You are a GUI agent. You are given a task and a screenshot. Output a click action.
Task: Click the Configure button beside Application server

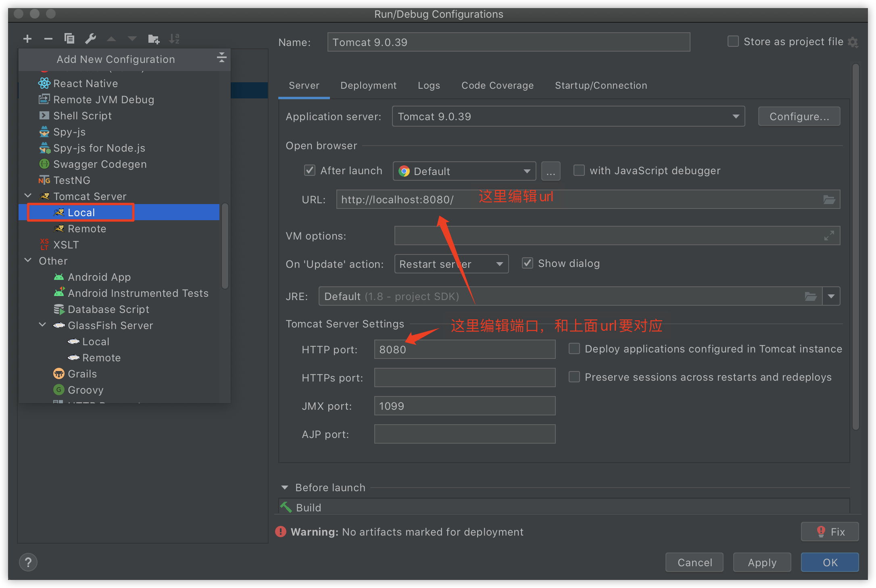799,116
